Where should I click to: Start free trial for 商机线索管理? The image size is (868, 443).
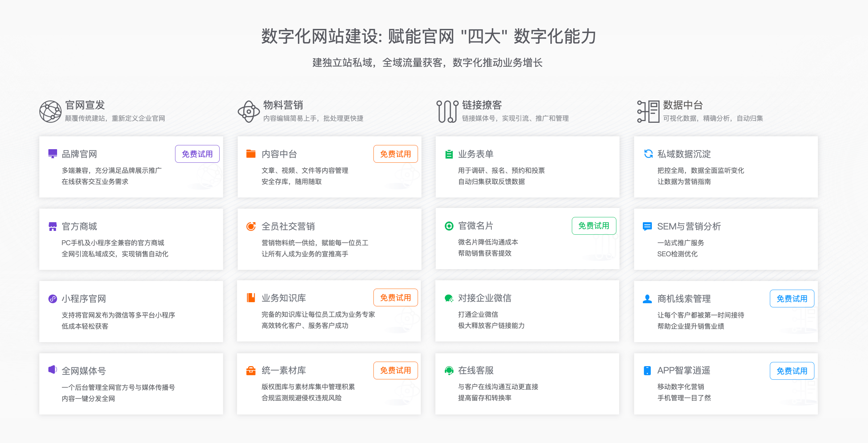pos(792,299)
